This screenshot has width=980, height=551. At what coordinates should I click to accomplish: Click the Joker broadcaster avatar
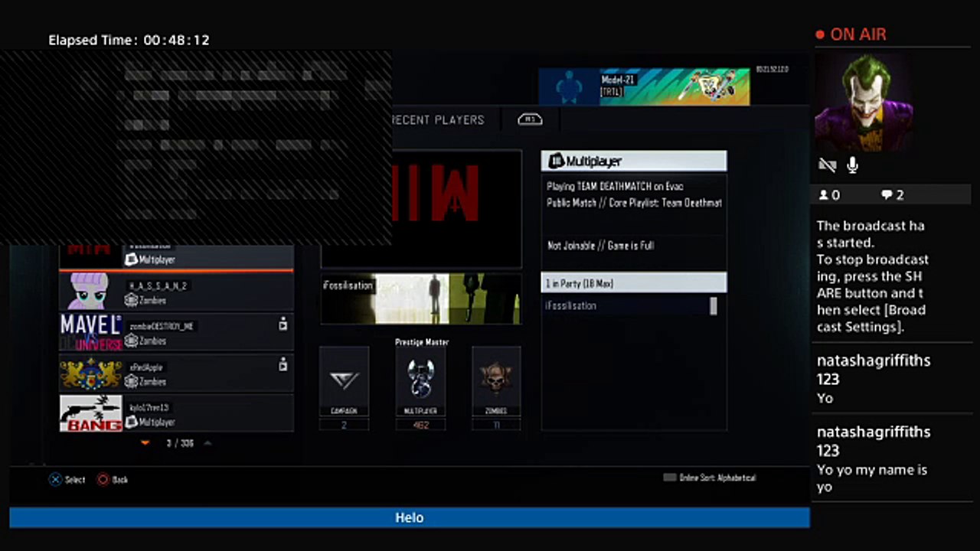864,103
